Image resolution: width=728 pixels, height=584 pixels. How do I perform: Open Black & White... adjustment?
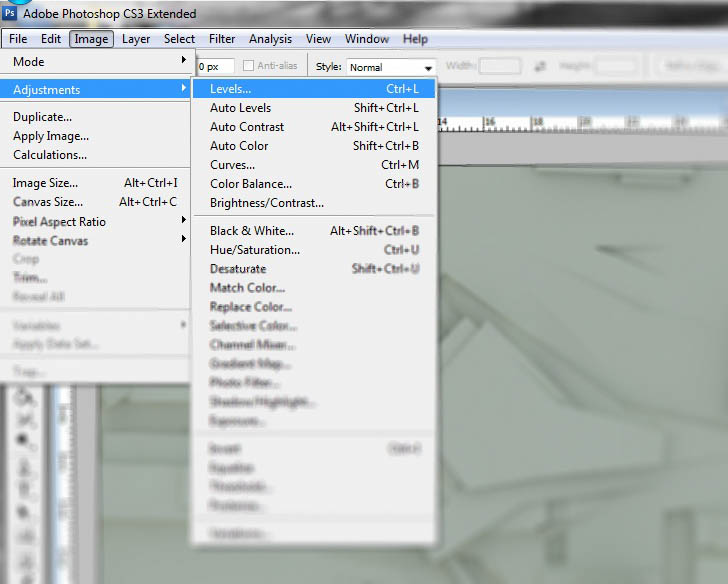(x=314, y=231)
